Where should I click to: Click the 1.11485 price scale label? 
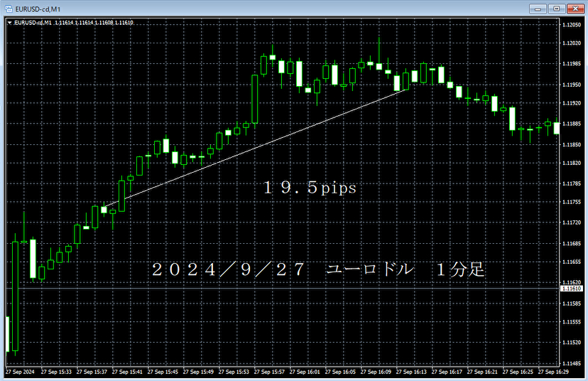[572, 363]
